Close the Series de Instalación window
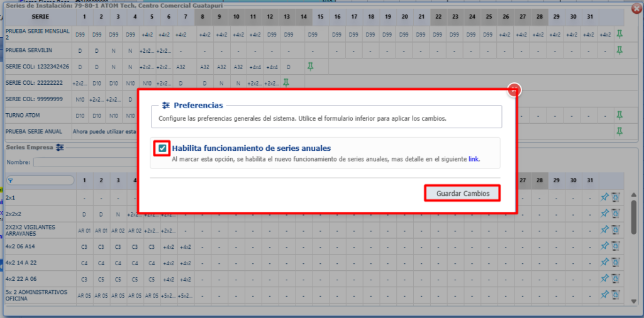Image resolution: width=644 pixels, height=318 pixels. (635, 9)
